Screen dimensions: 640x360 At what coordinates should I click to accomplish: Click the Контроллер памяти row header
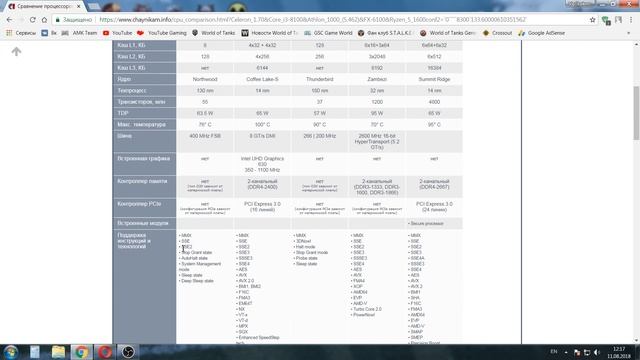coord(144,187)
